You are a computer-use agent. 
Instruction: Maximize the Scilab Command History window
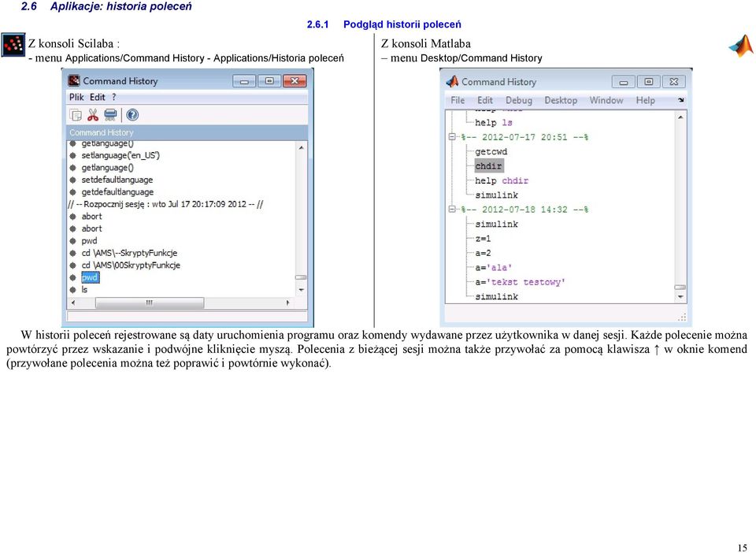269,81
